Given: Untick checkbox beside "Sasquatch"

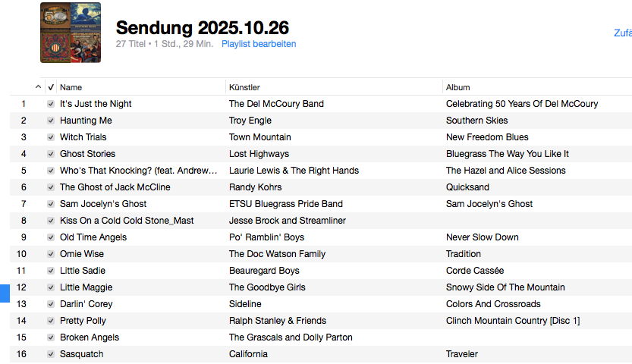Looking at the screenshot, I should point(51,354).
